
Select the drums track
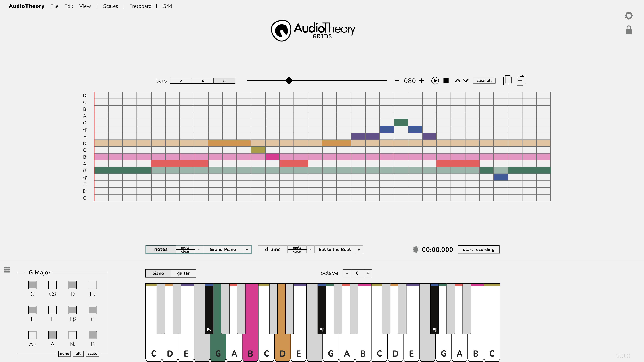[272, 249]
